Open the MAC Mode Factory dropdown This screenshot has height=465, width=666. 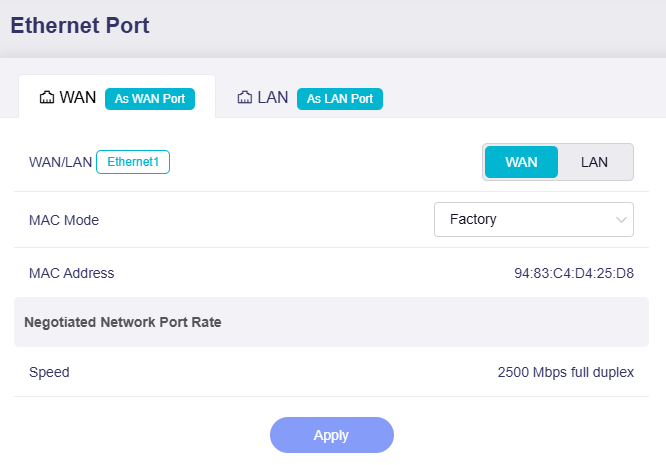pyautogui.click(x=522, y=219)
